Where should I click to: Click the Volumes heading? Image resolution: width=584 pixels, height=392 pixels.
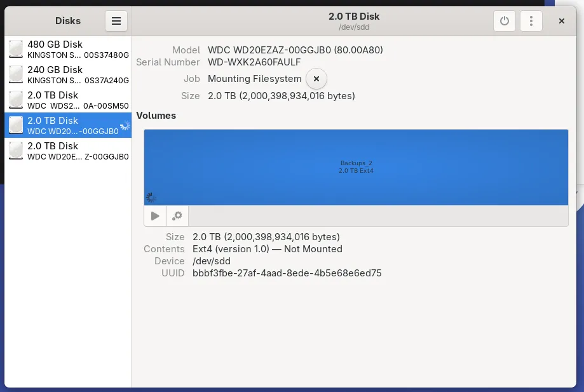[x=156, y=116]
